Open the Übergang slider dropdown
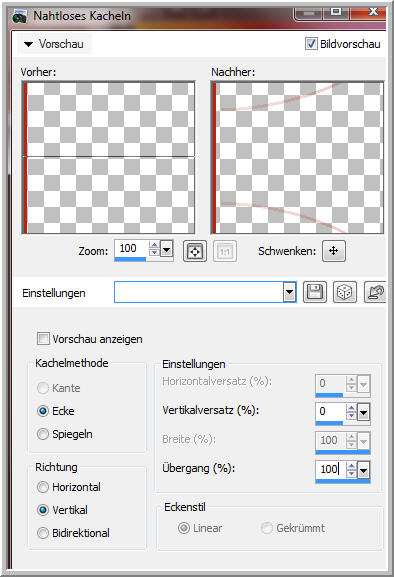394x577 pixels. [x=364, y=470]
